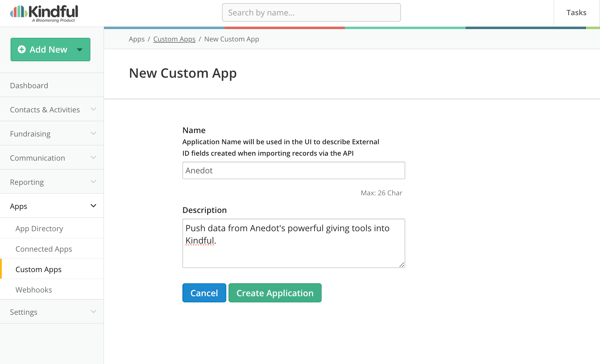Image resolution: width=600 pixels, height=364 pixels.
Task: Click the New Custom App breadcrumb text
Action: 232,39
